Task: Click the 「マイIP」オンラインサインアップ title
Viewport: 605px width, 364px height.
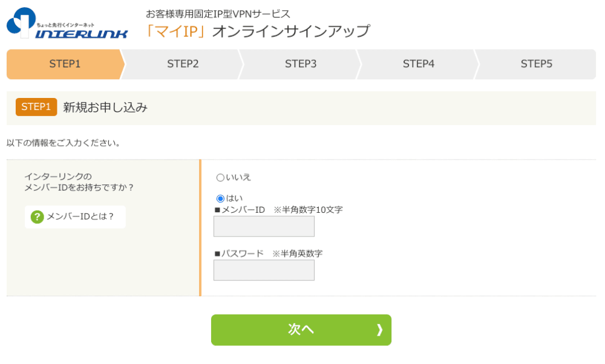Action: [257, 31]
